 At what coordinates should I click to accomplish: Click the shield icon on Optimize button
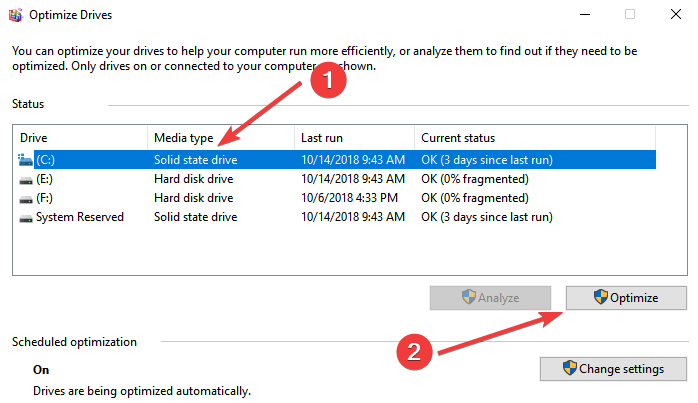[600, 297]
